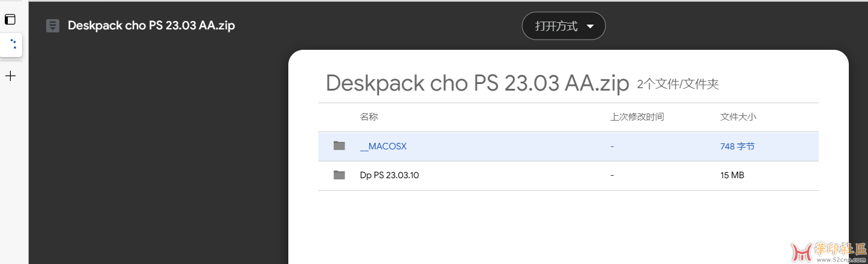Image resolution: width=868 pixels, height=264 pixels.
Task: Click the 2个文件/文件夹 count text
Action: tap(678, 85)
